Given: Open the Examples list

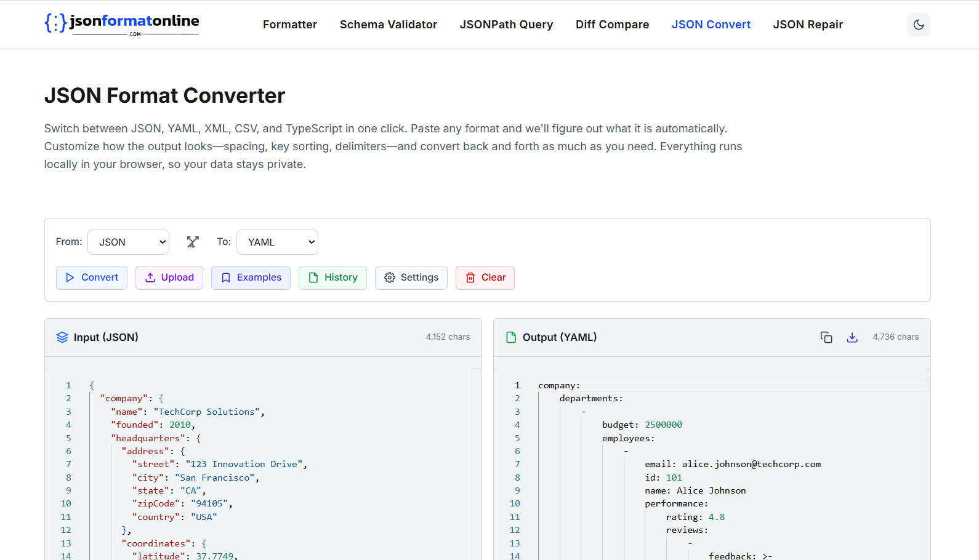Looking at the screenshot, I should (x=251, y=278).
